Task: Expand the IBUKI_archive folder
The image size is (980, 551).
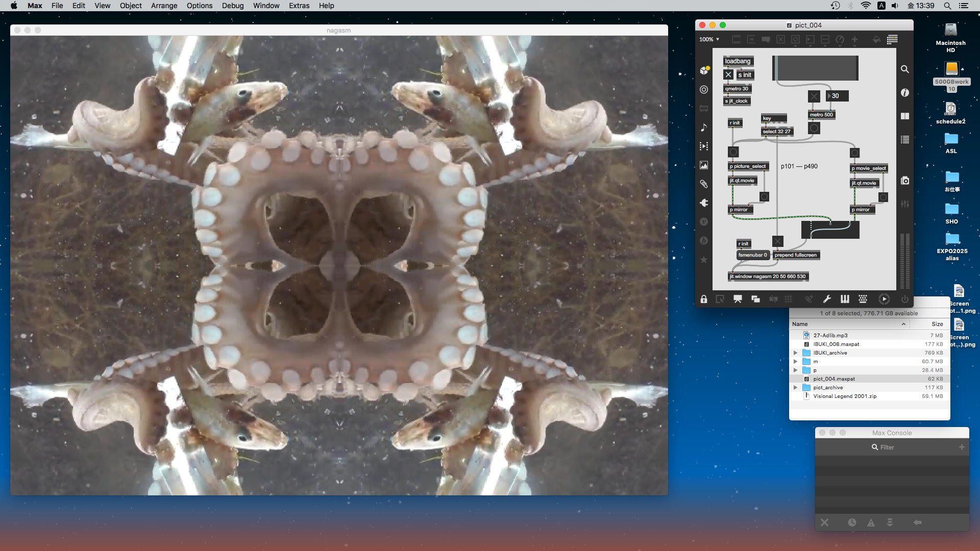Action: 795,353
